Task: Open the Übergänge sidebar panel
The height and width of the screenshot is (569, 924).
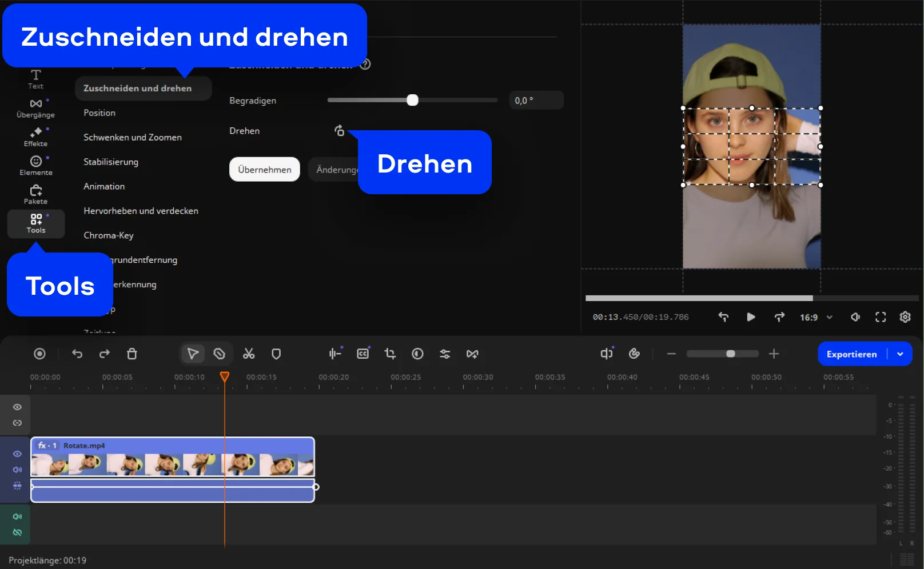Action: click(35, 108)
